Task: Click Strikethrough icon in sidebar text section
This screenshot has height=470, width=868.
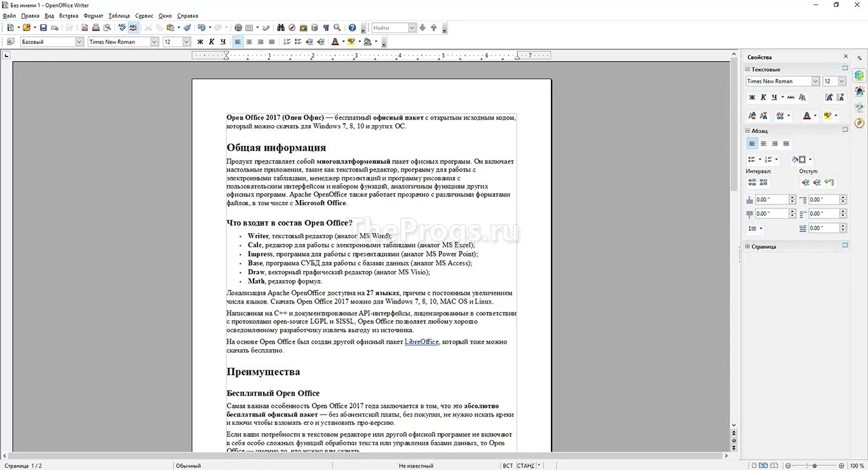Action: click(790, 97)
